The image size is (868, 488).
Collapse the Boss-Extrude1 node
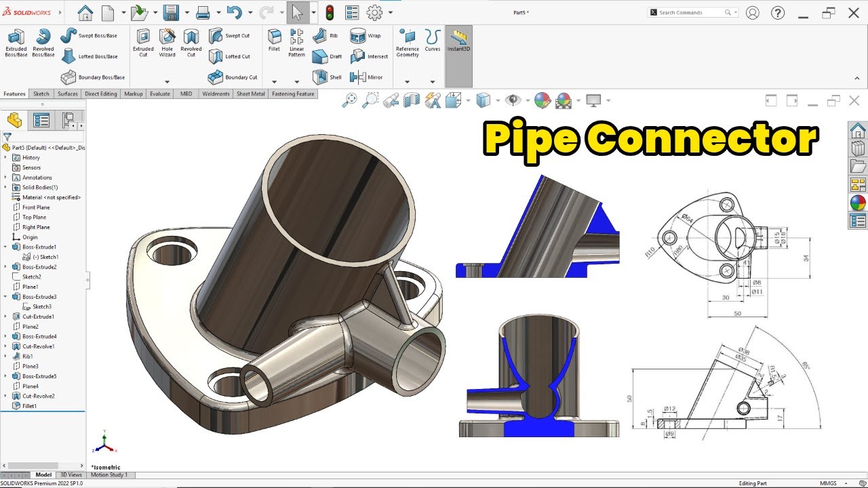(x=5, y=247)
